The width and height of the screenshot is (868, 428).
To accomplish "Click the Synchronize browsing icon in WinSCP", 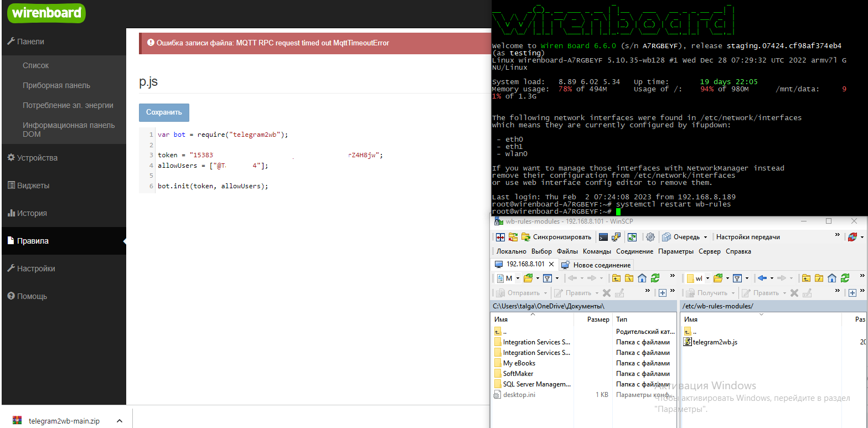I will (x=513, y=237).
